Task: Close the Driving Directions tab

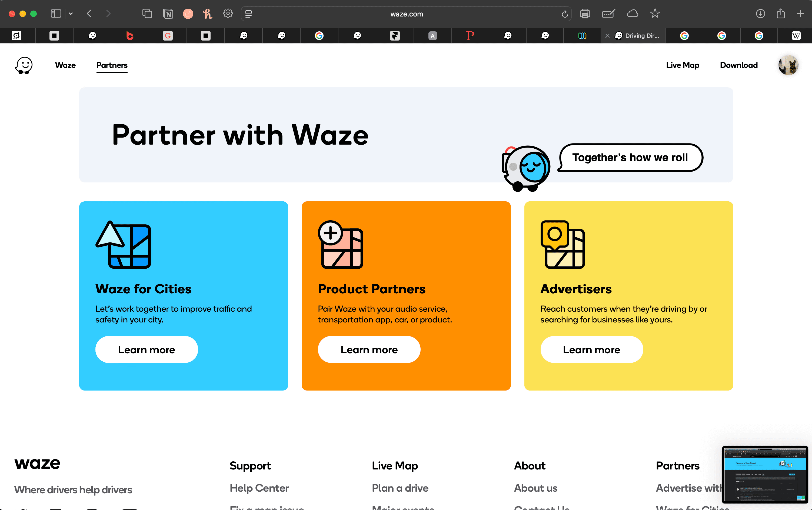Action: tap(607, 36)
